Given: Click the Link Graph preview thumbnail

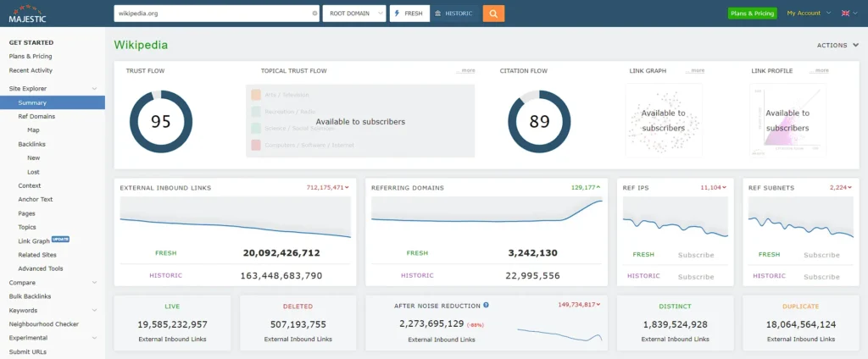Looking at the screenshot, I should click(x=664, y=120).
